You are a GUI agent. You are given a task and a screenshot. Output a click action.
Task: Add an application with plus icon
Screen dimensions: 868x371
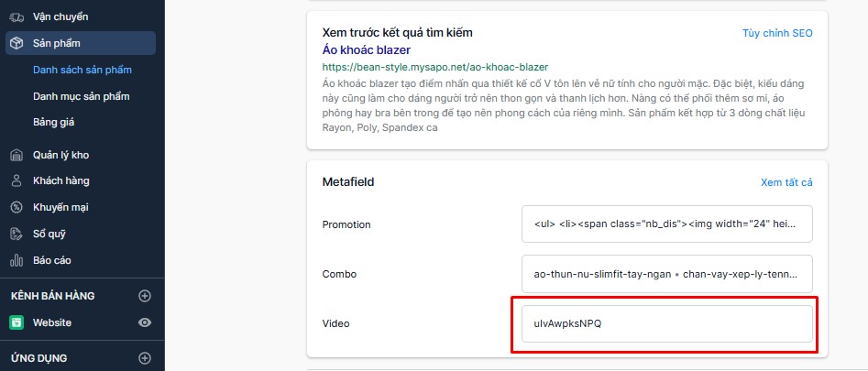[145, 358]
